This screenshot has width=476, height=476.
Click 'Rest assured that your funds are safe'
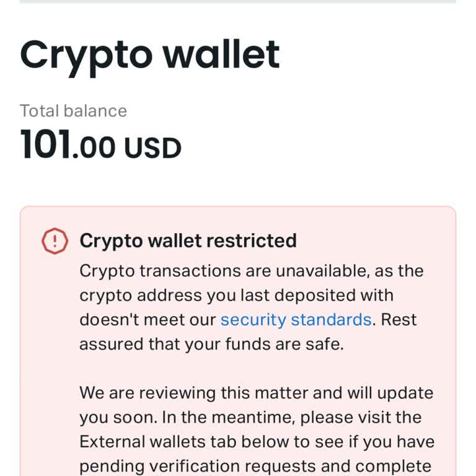[211, 344]
